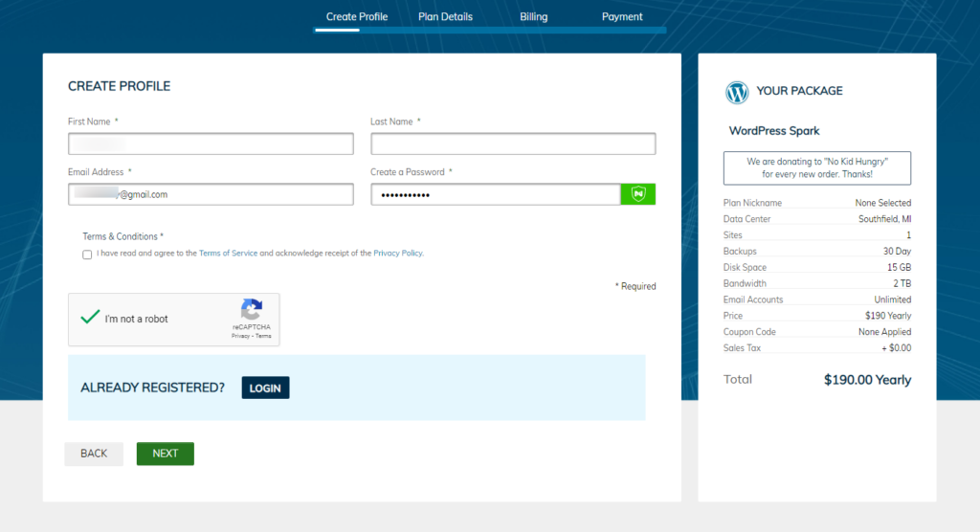This screenshot has width=980, height=532.
Task: Go to the Billing step tab
Action: [x=534, y=17]
